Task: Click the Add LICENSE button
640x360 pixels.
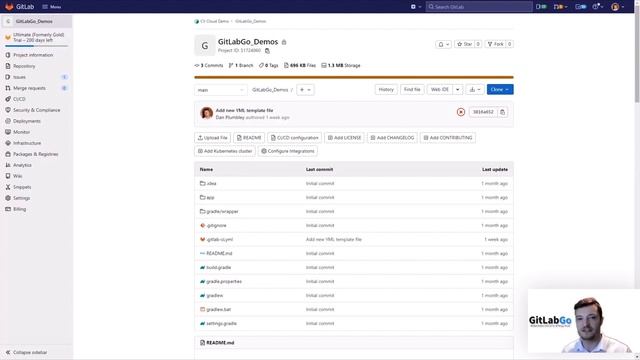Action: (344, 138)
